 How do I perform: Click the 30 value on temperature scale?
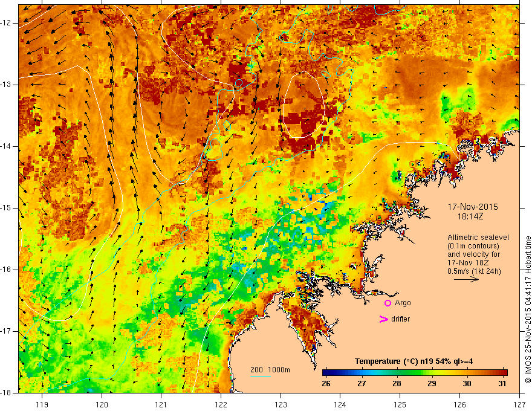click(467, 384)
